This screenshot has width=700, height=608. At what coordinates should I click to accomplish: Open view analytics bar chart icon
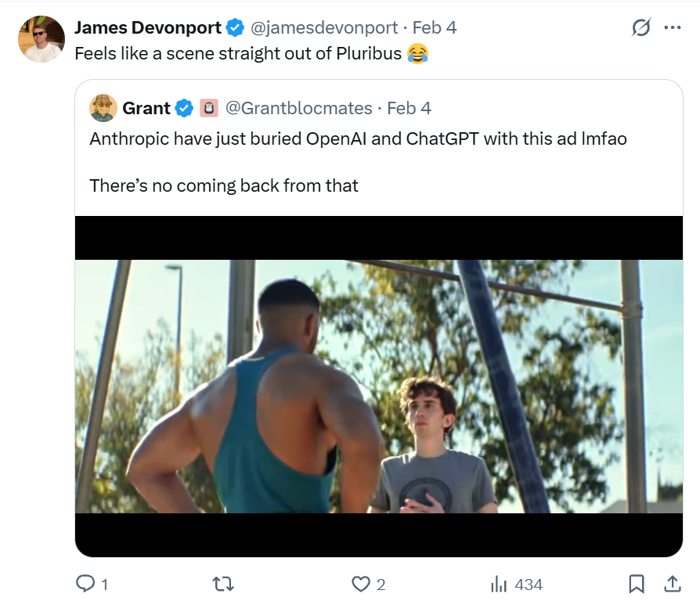[499, 584]
